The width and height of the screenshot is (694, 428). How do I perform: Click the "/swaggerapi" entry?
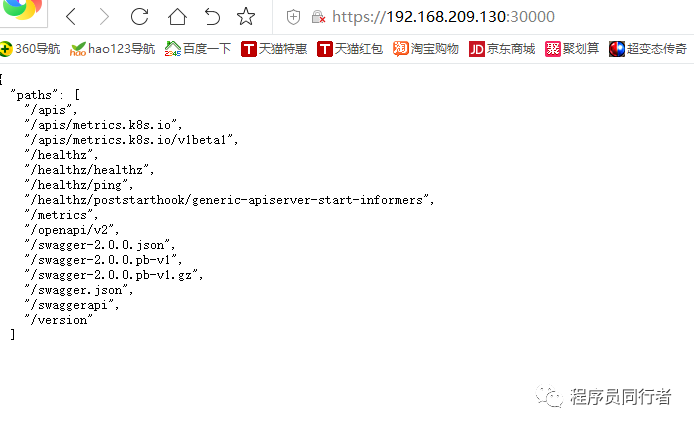tap(69, 305)
